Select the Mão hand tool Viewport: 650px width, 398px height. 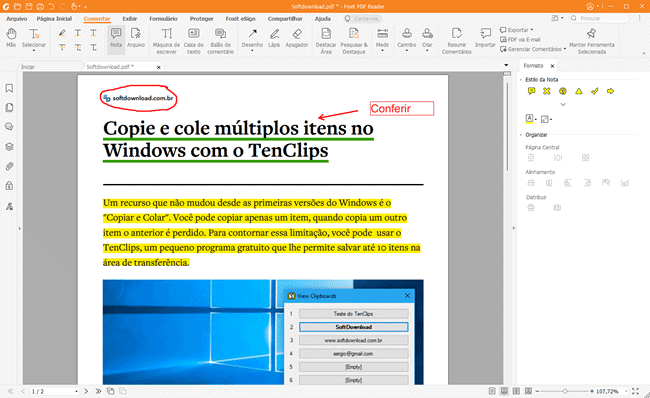[11, 38]
